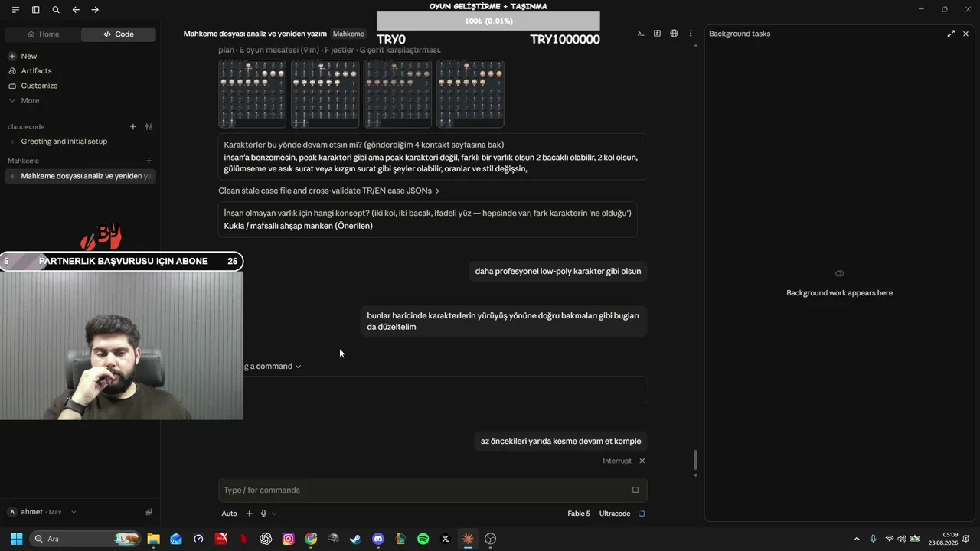This screenshot has height=551, width=980.
Task: Open search with the magnifier icon
Action: tap(56, 10)
